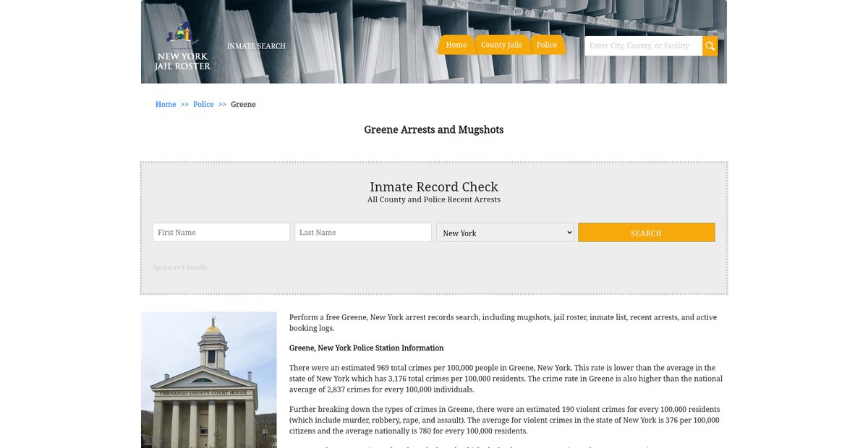868x448 pixels.
Task: Go to the Home tab in header
Action: (x=456, y=45)
